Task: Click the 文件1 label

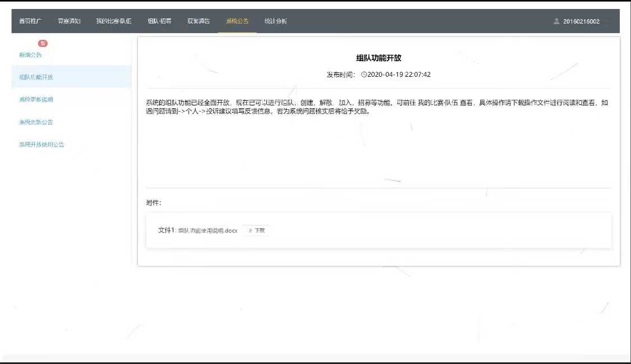Action: coord(167,230)
